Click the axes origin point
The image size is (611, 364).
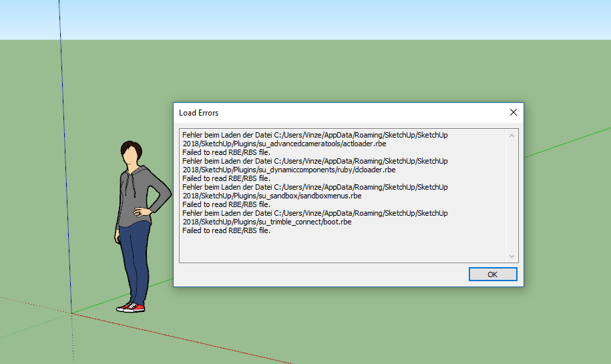71,313
